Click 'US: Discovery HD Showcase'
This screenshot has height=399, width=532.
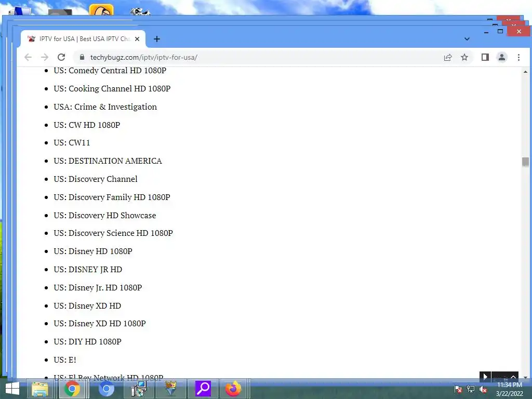point(105,216)
